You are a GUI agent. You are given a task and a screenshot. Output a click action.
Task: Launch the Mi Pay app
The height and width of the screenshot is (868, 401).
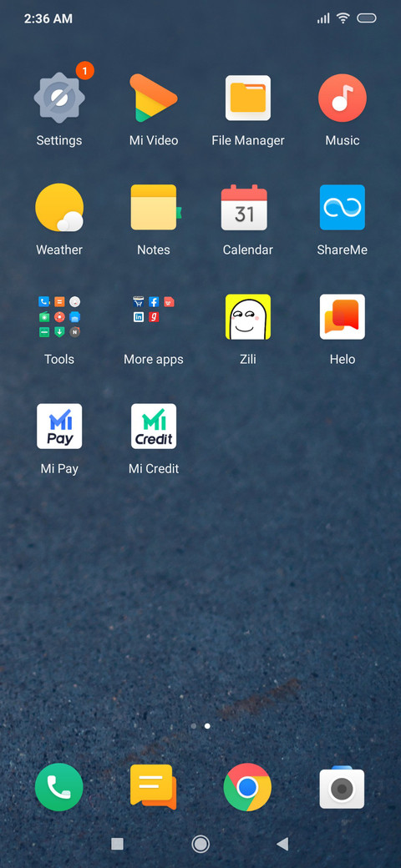tap(59, 426)
